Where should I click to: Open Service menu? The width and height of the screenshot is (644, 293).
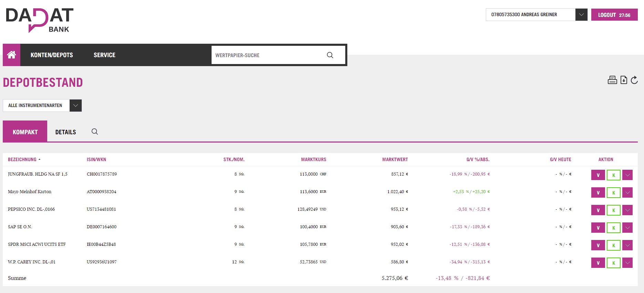[x=104, y=55]
